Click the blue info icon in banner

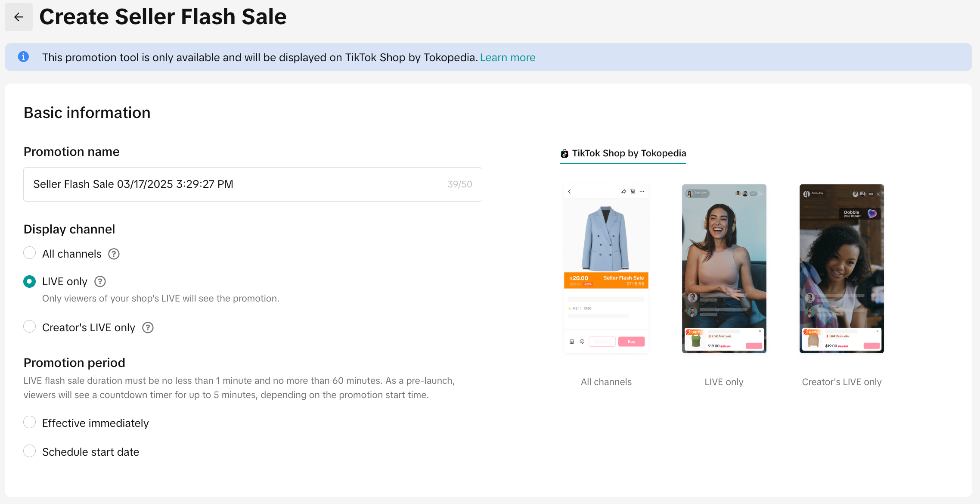click(23, 57)
